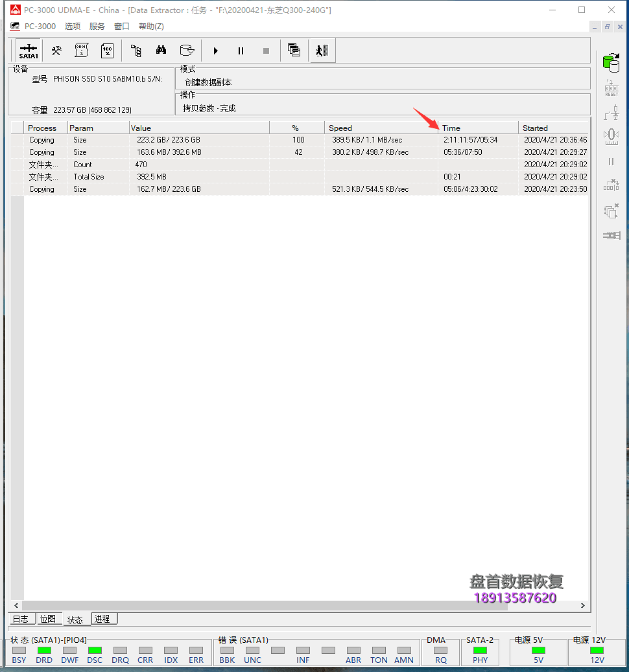629x672 pixels.
Task: Click the disk with funnel icon
Action: tap(187, 51)
